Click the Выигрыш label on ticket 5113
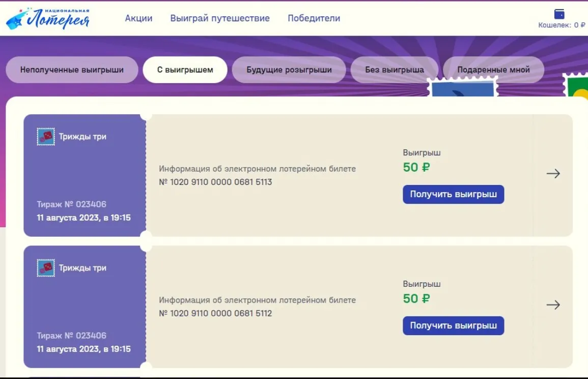The width and height of the screenshot is (588, 379). tap(422, 153)
